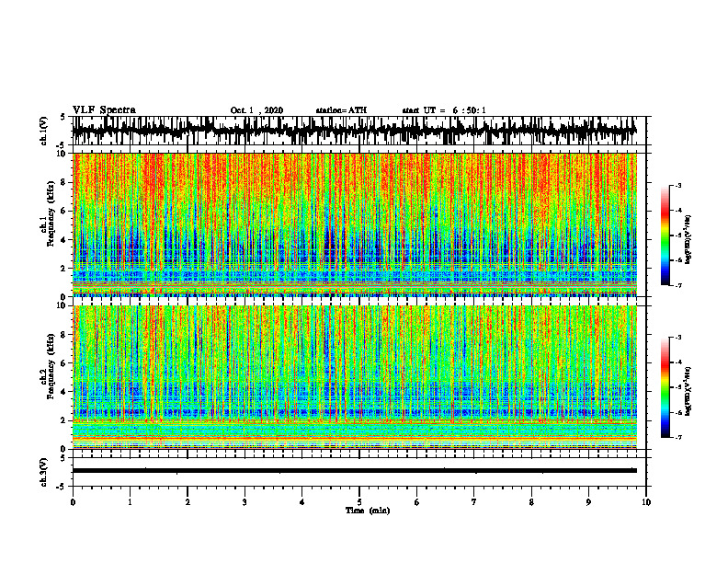Click the "7" tick on the time axis
Image resolution: width=728 pixels, height=563 pixels.
[x=474, y=502]
